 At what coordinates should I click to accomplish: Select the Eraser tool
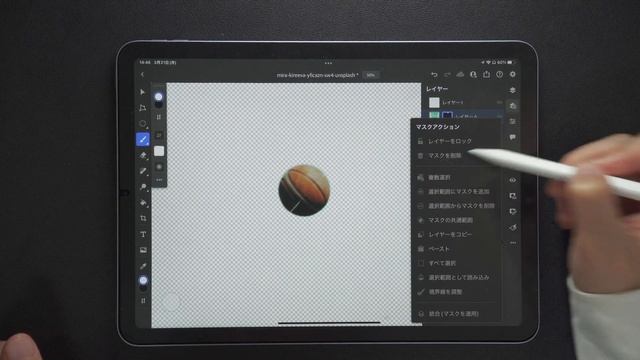pyautogui.click(x=143, y=156)
